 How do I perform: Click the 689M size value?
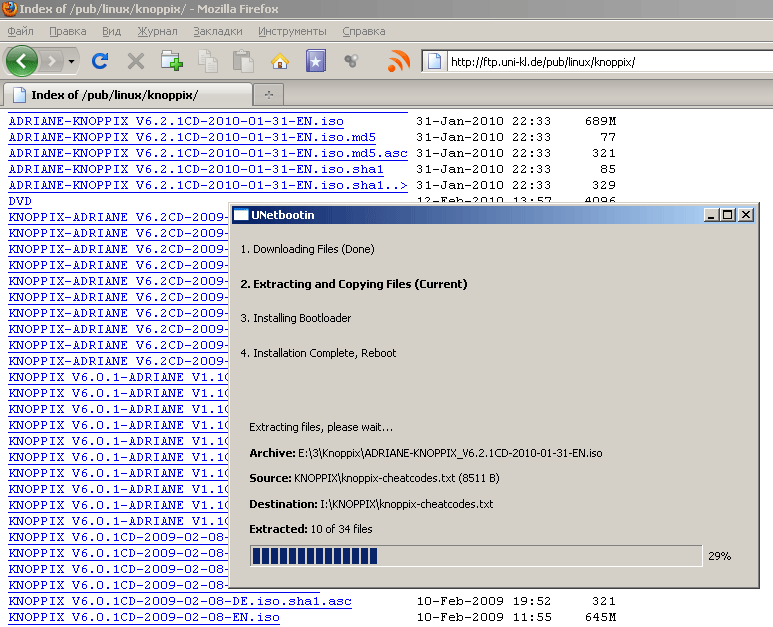tap(600, 121)
